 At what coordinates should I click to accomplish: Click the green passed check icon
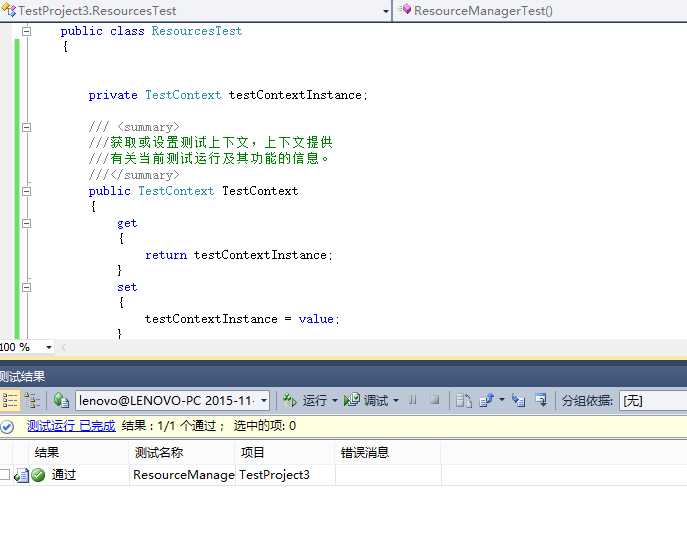click(39, 475)
